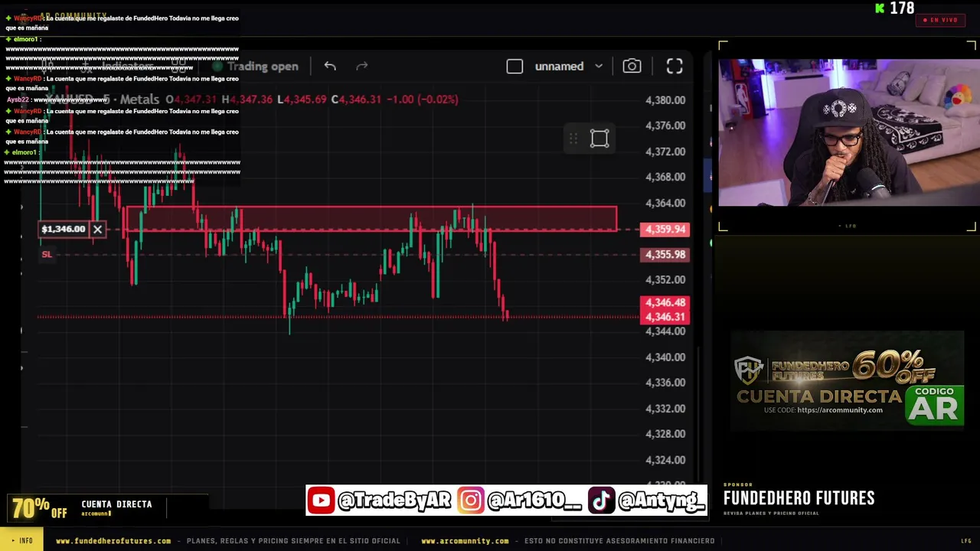Select the SL stop loss line label
The height and width of the screenshot is (551, 980).
[47, 254]
